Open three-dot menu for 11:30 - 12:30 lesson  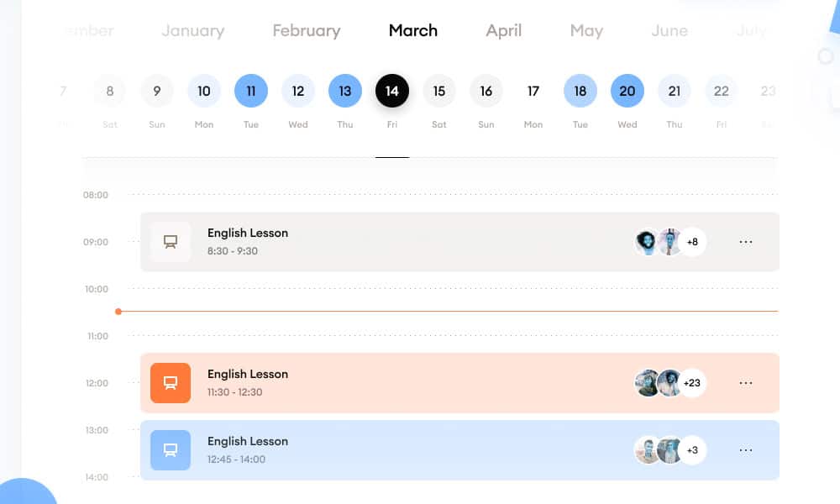click(x=746, y=383)
